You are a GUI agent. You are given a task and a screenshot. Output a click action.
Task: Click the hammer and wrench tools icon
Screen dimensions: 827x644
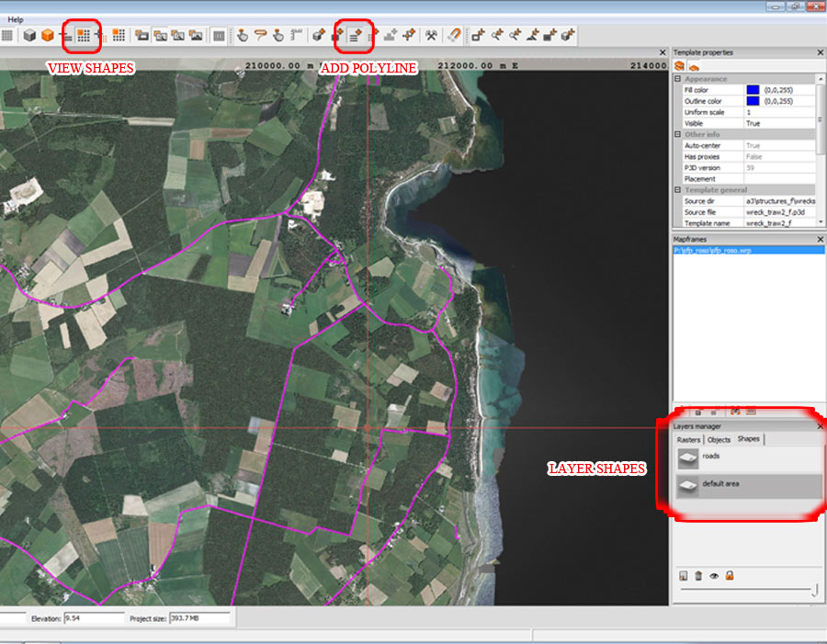point(431,36)
